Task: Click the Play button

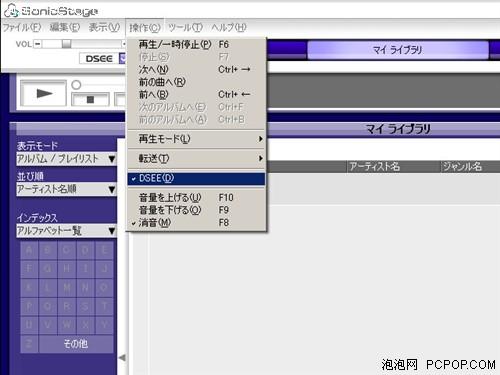Action: click(x=43, y=93)
